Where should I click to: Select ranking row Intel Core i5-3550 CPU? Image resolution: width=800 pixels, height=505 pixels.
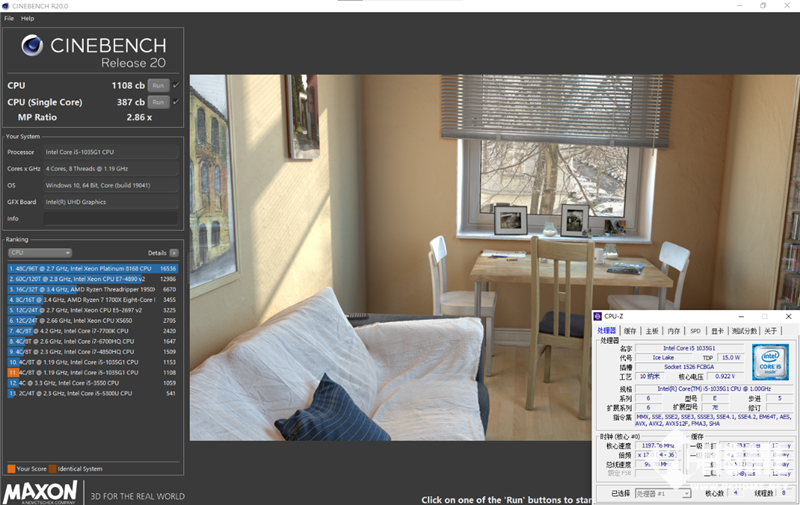click(92, 383)
